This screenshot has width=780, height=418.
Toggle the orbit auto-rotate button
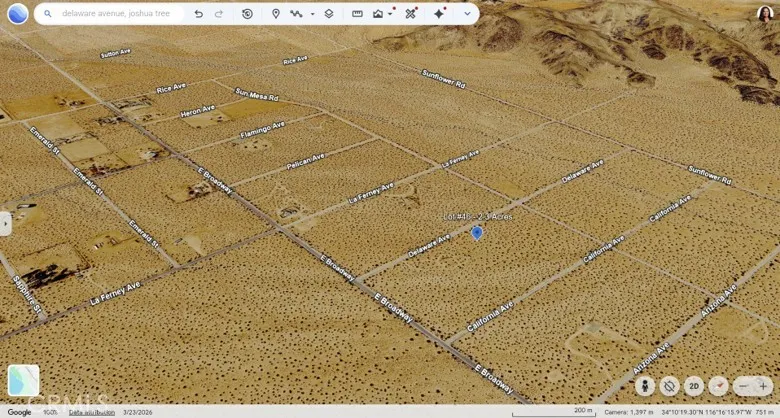pyautogui.click(x=670, y=386)
